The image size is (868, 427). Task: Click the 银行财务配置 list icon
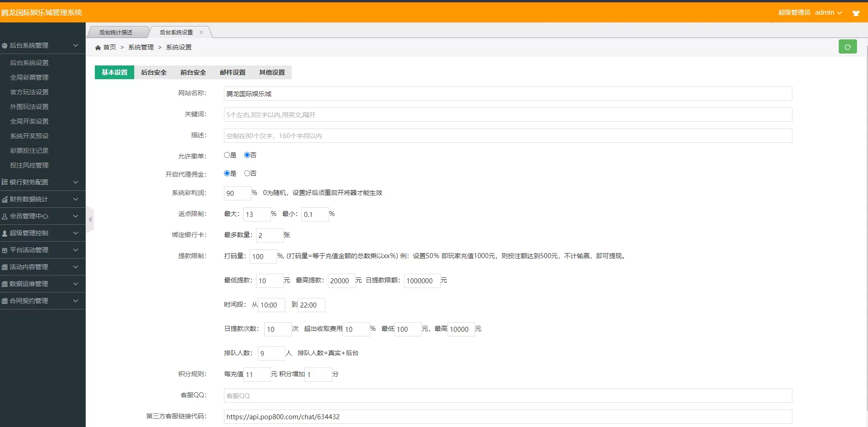(x=5, y=182)
